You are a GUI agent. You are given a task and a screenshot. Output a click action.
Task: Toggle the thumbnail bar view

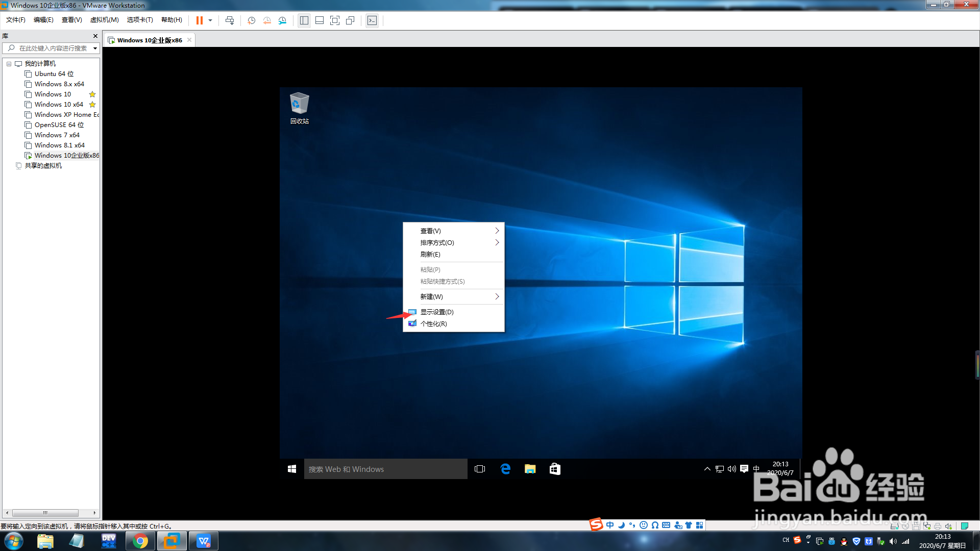point(320,20)
